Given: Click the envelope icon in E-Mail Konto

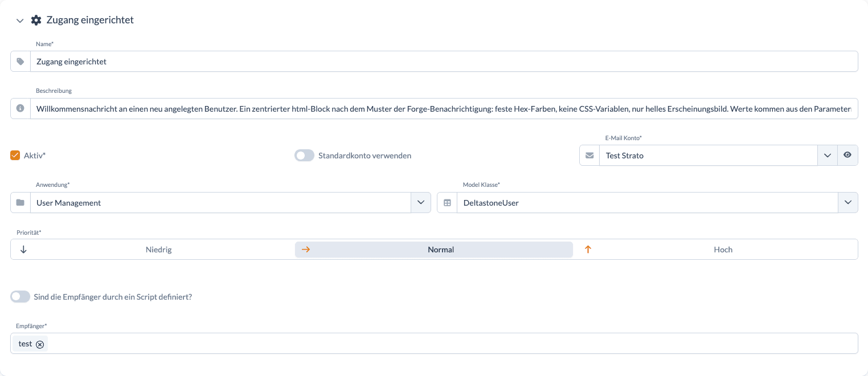Looking at the screenshot, I should [589, 156].
